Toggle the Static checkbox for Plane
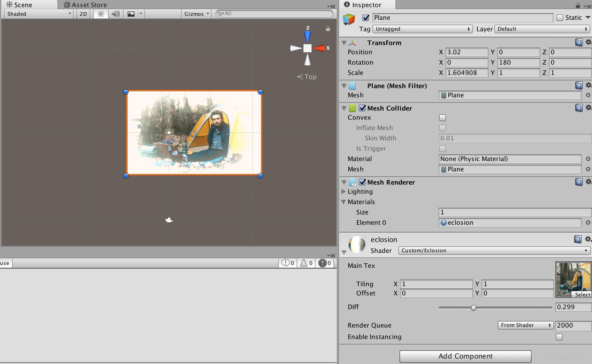The image size is (592, 364). coord(560,18)
